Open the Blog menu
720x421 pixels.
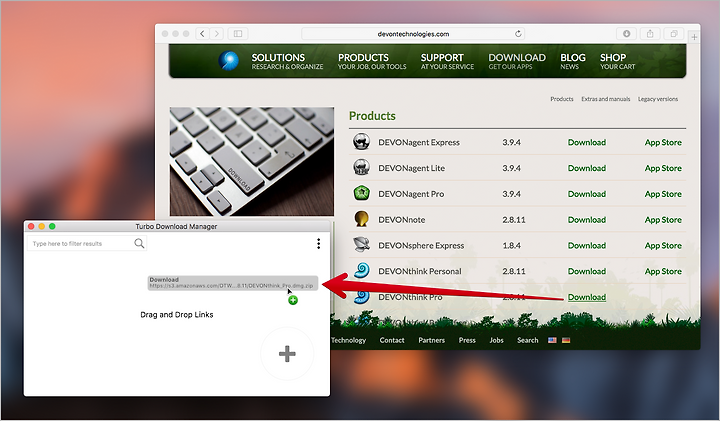click(573, 61)
